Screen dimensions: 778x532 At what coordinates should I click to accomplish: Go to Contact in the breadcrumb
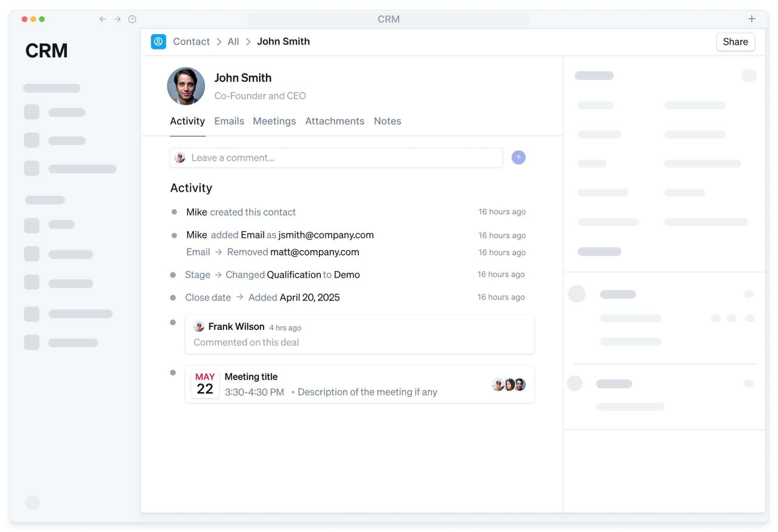(191, 42)
